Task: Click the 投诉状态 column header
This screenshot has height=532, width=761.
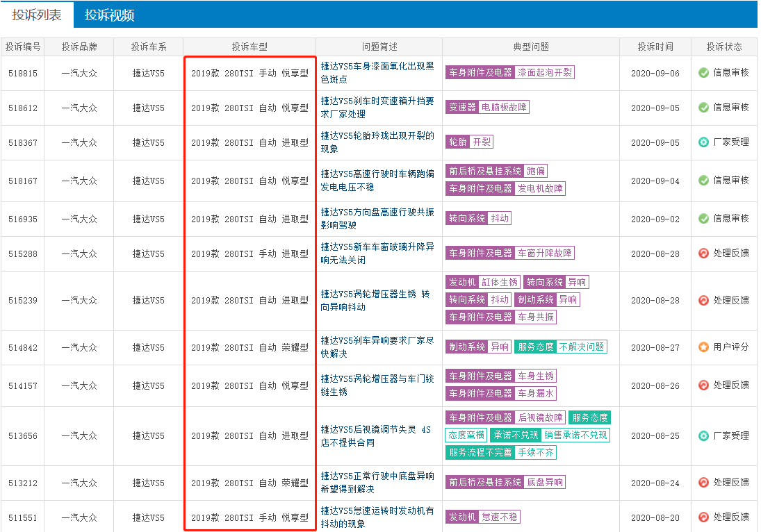Action: pos(723,47)
